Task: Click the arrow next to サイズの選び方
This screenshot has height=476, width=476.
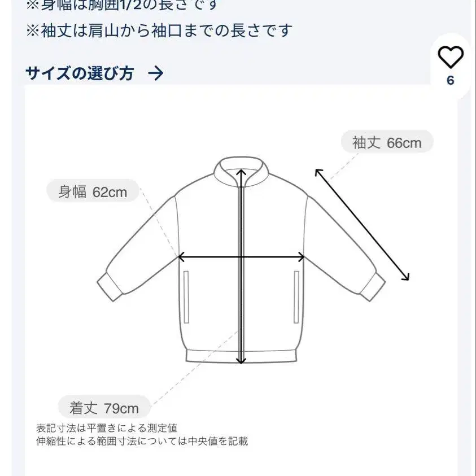Action: pos(156,73)
